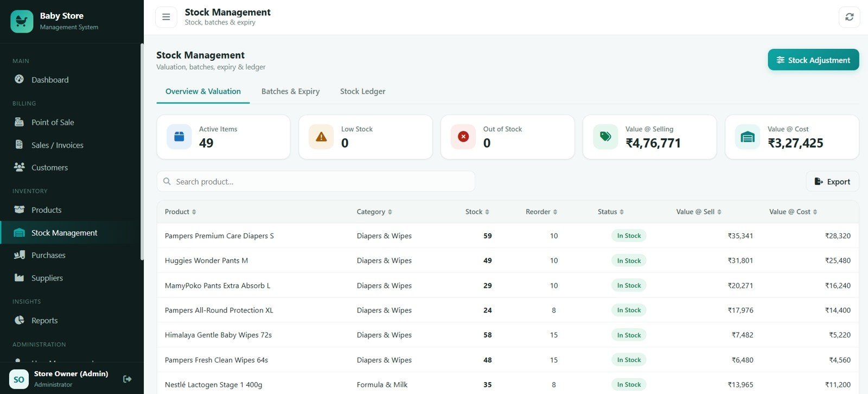Click the Huggies Wonder Pants M product name
868x394 pixels.
point(206,260)
